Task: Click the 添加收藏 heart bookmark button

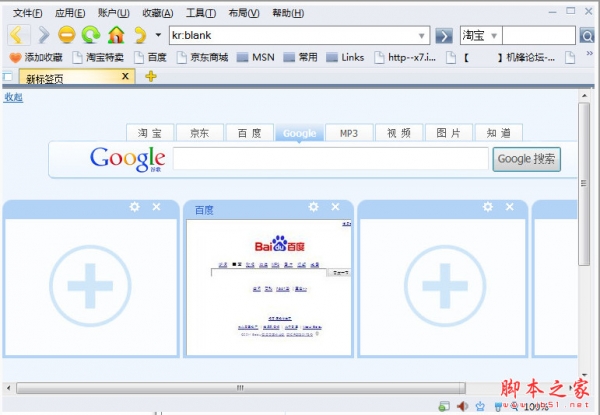Action: click(x=36, y=58)
